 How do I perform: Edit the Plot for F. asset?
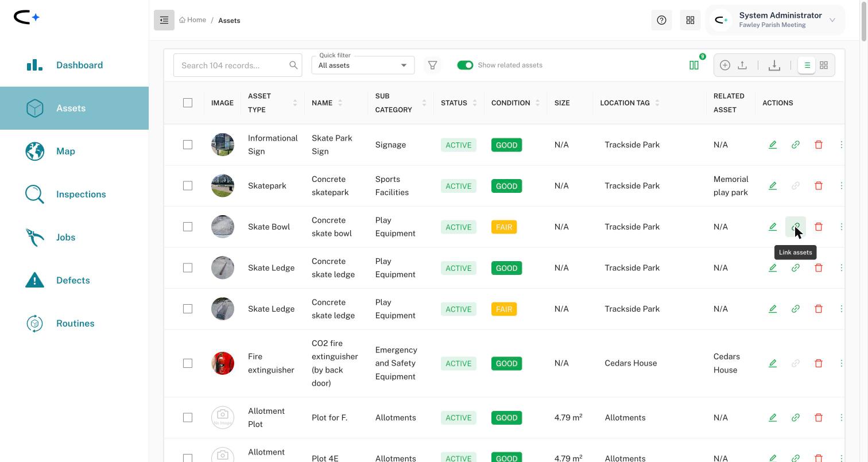(773, 417)
